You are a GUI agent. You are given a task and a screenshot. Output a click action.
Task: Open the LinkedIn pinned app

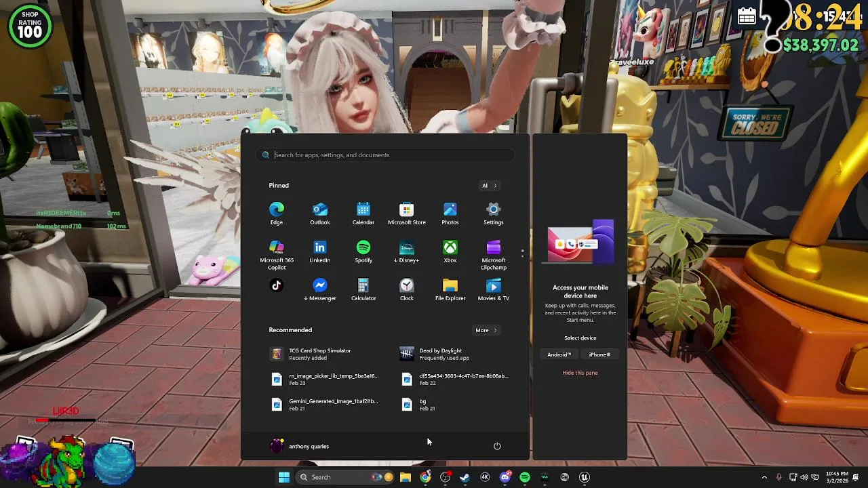coord(320,252)
